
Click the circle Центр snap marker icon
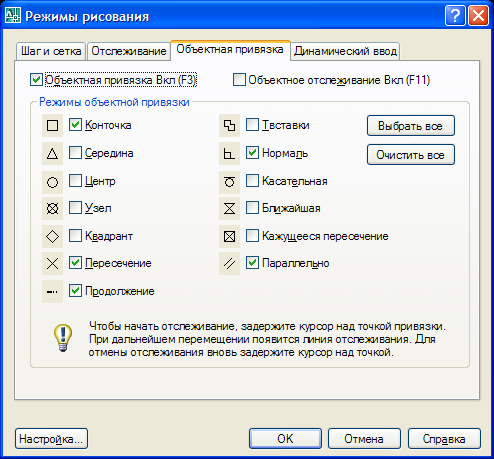coord(52,182)
